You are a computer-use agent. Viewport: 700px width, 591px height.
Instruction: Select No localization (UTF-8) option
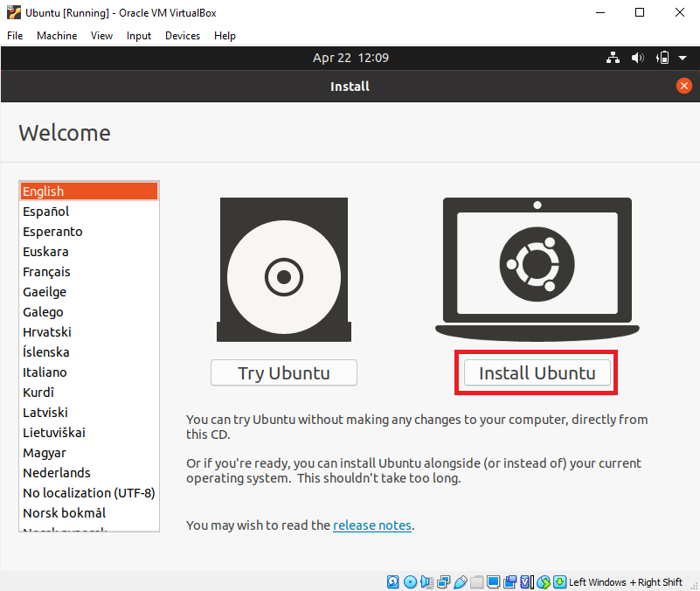tap(89, 493)
